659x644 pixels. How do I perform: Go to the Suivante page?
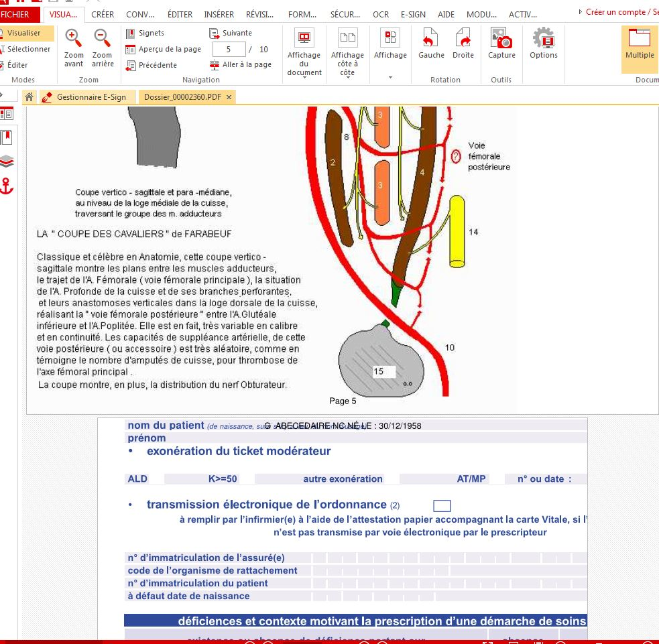coord(231,33)
